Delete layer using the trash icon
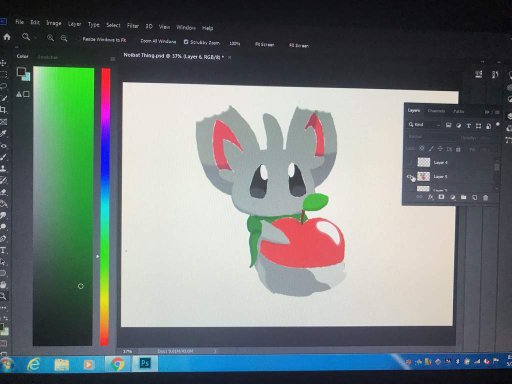The width and height of the screenshot is (512, 384). [x=485, y=198]
